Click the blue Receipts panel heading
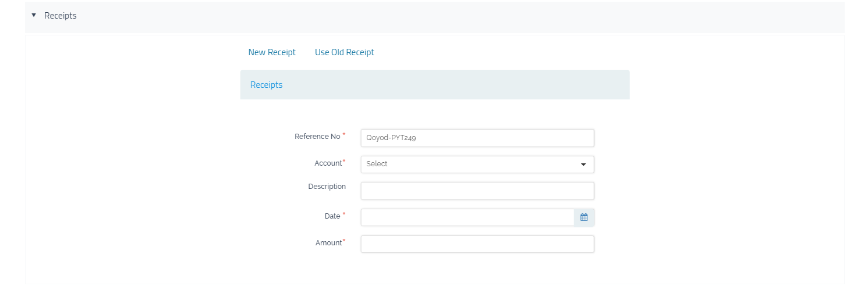 click(266, 85)
